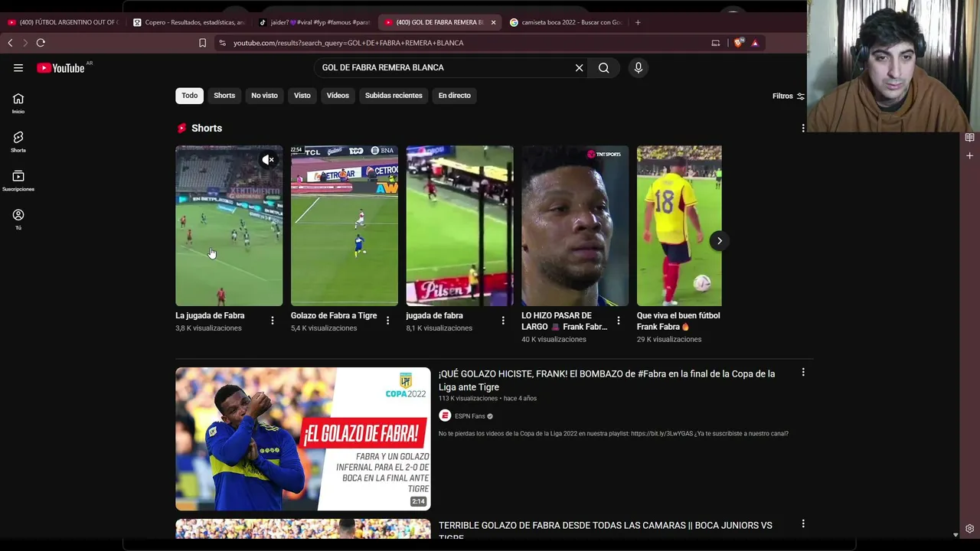The height and width of the screenshot is (551, 980).
Task: Open more options for 'jugada de fabra' short
Action: (x=503, y=321)
